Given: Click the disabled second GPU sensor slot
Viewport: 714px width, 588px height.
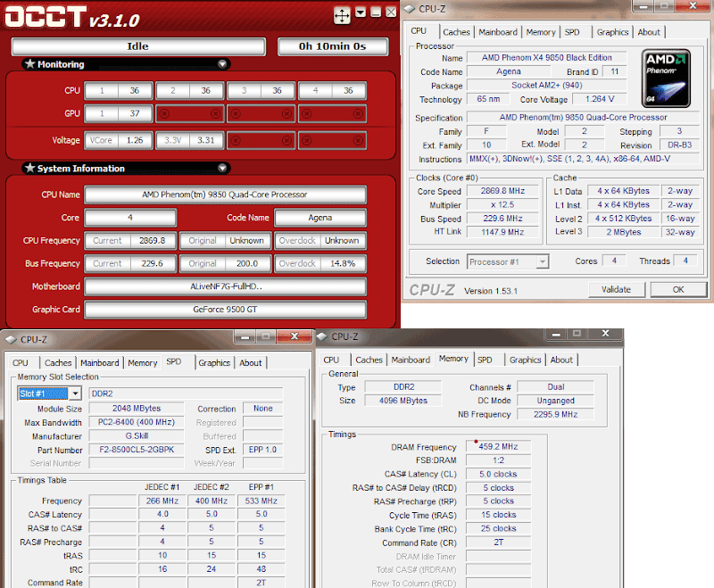Looking at the screenshot, I should 190,113.
